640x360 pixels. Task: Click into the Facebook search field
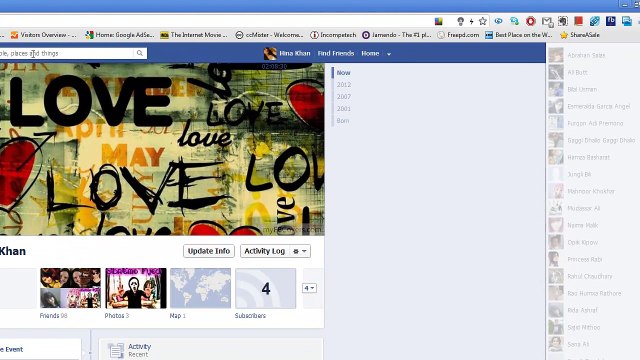67,53
